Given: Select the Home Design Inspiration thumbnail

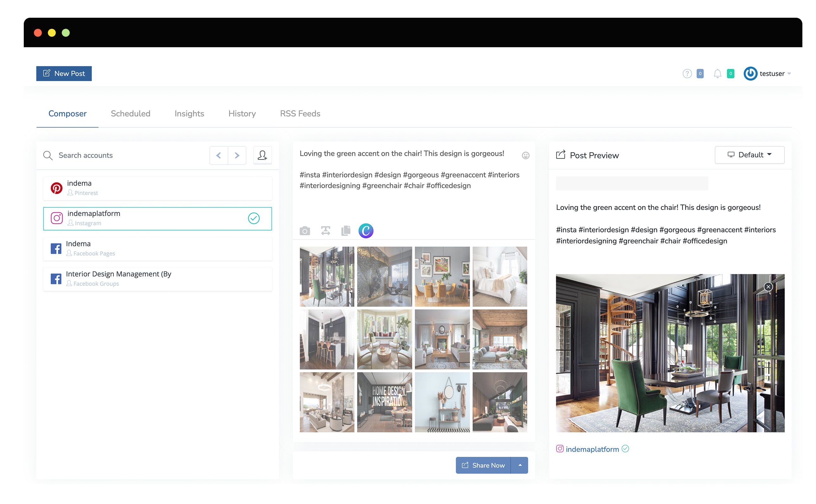Looking at the screenshot, I should [384, 402].
